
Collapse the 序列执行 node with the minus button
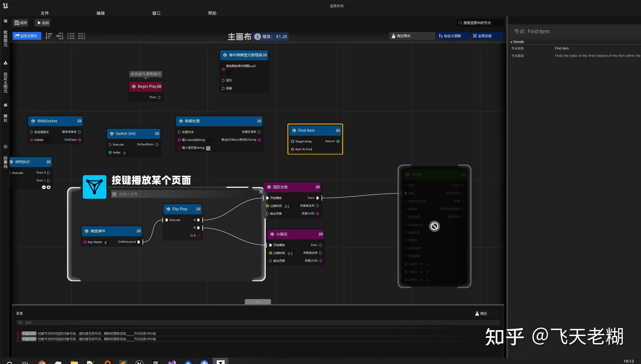pos(44,187)
